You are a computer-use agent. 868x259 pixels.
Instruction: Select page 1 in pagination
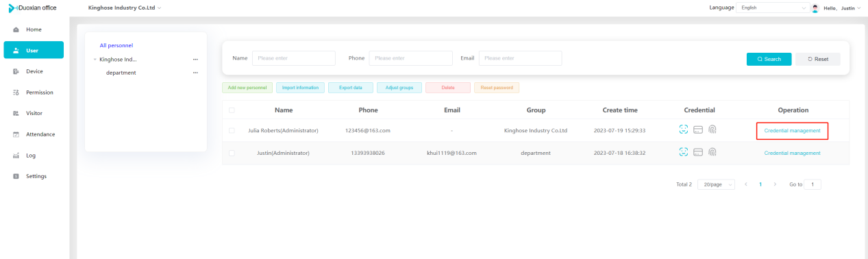(x=760, y=184)
